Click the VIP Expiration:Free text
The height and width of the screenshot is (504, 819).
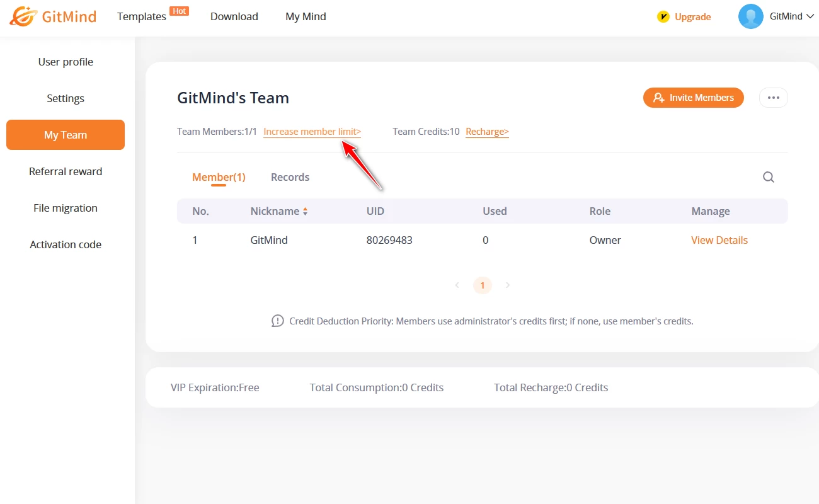tap(215, 387)
